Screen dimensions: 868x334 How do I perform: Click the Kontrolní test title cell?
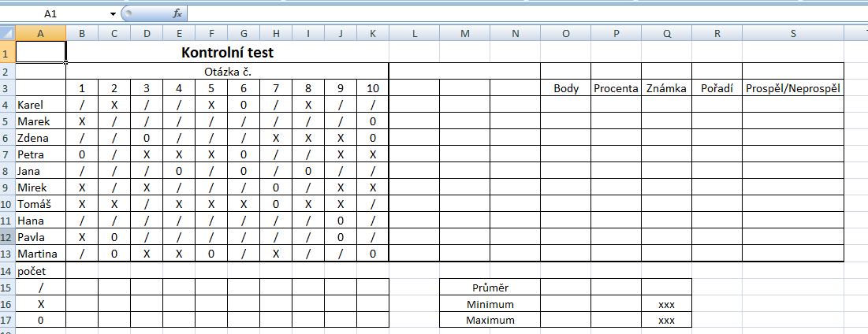point(227,53)
